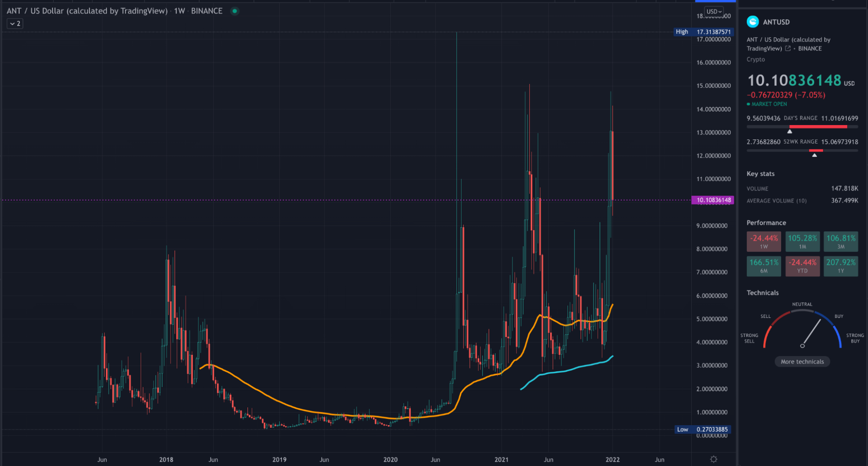Click the STRONG SELL gauge label
Screen dimensions: 868x466
[749, 338]
